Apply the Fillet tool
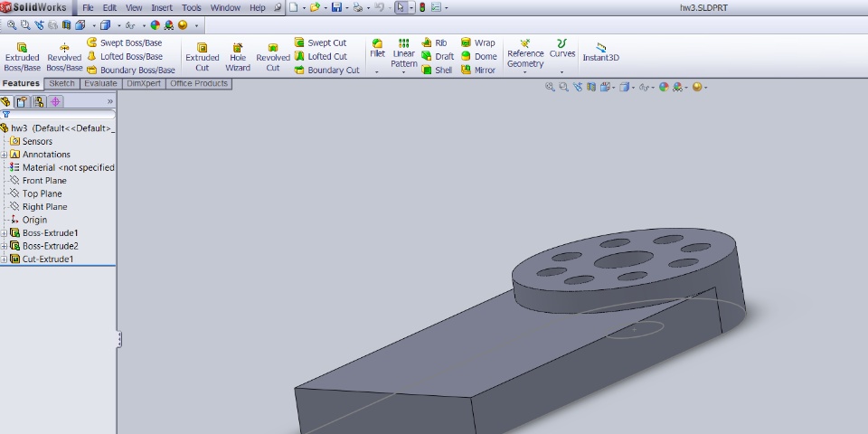 click(378, 49)
